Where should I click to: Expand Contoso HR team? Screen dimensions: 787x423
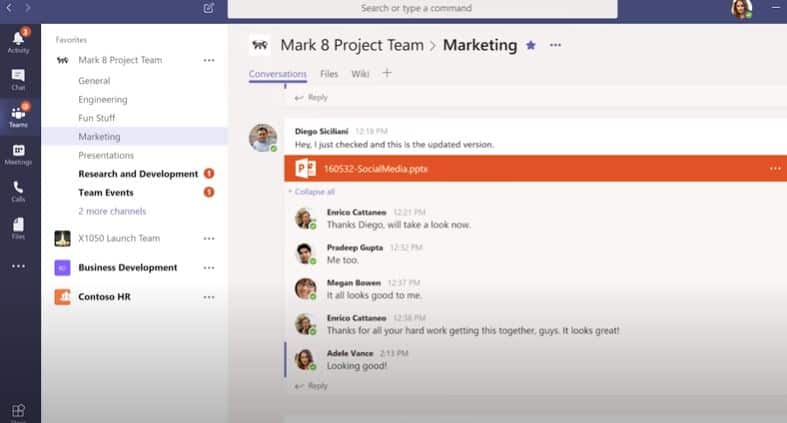tap(104, 297)
